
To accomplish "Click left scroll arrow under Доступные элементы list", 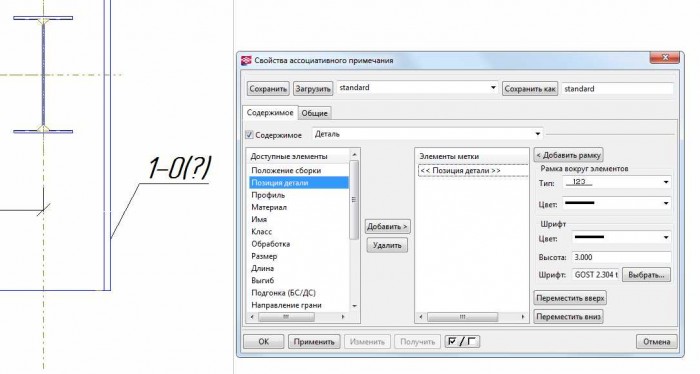I will click(x=252, y=317).
